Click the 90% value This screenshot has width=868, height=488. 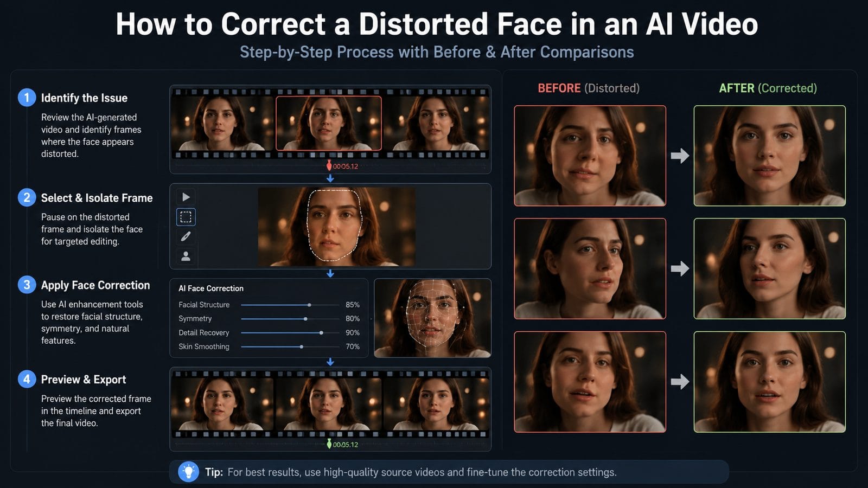tap(353, 333)
